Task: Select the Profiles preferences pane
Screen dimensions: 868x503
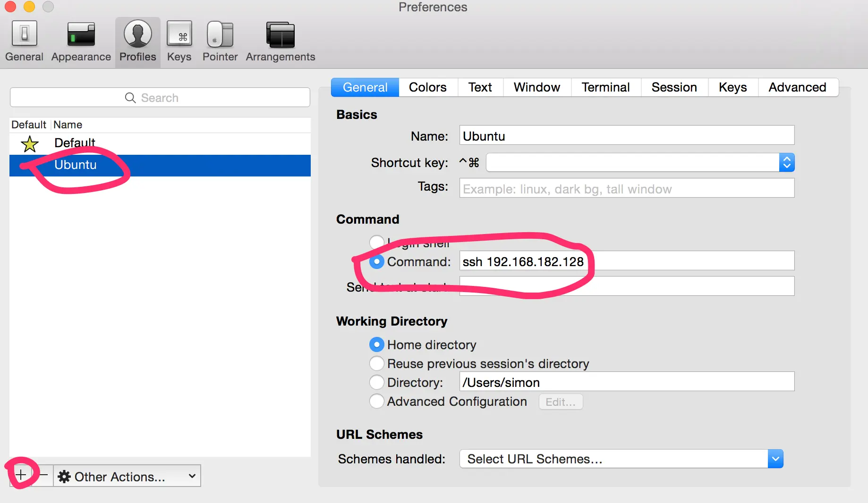Action: 137,42
